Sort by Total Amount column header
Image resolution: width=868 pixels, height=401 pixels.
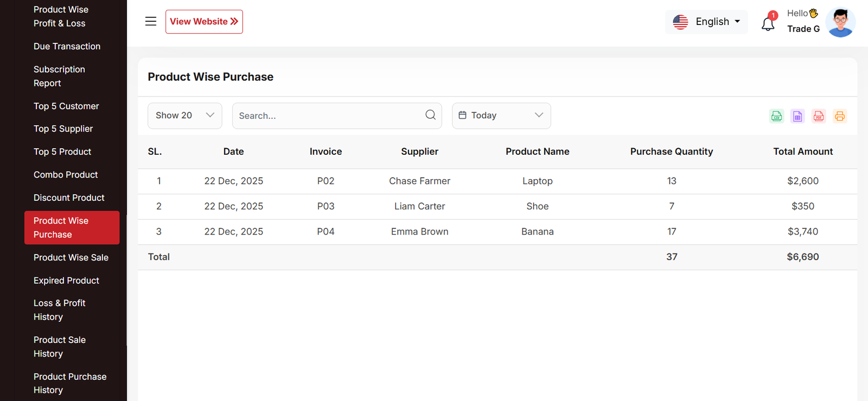click(802, 152)
